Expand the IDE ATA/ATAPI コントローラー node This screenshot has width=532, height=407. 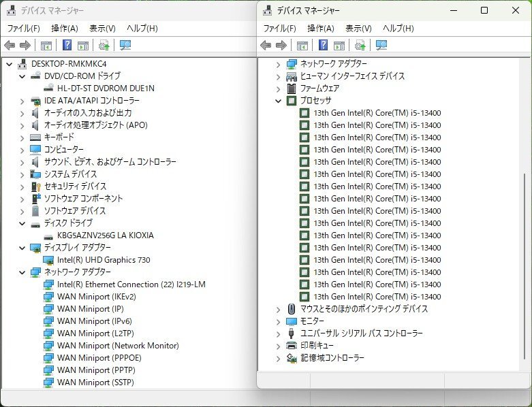pos(22,101)
